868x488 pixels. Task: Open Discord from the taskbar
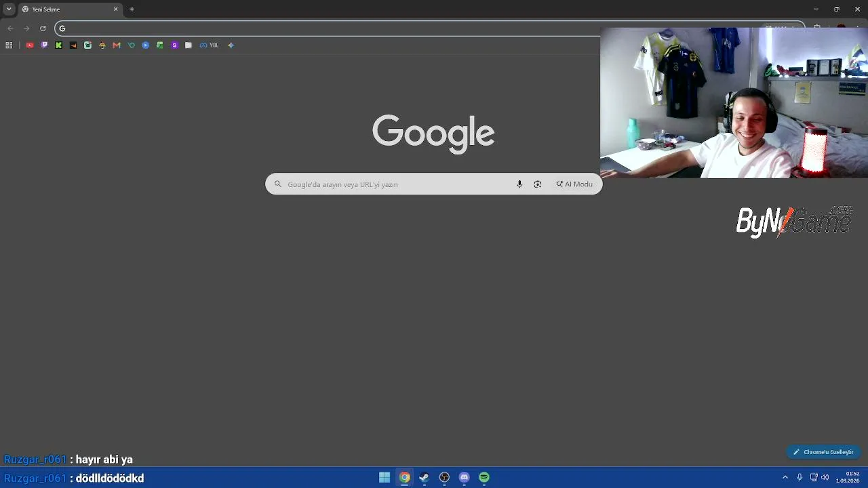tap(465, 477)
